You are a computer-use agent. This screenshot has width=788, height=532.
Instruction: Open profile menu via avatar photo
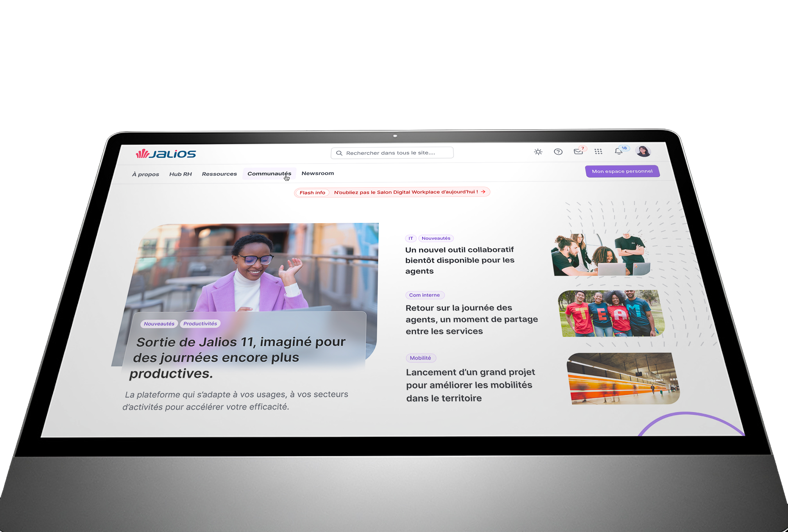pyautogui.click(x=643, y=151)
